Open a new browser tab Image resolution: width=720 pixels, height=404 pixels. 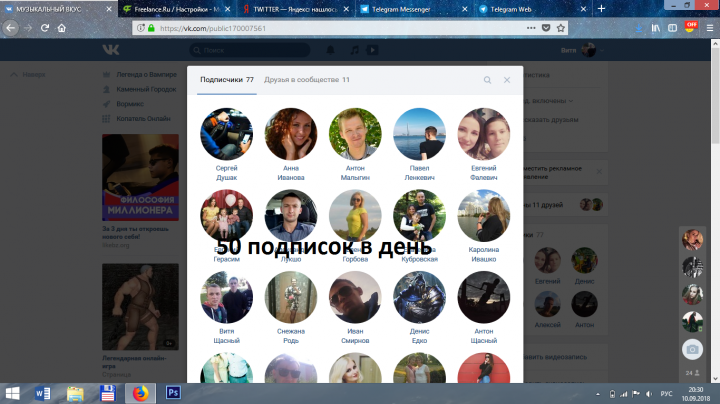tap(601, 8)
